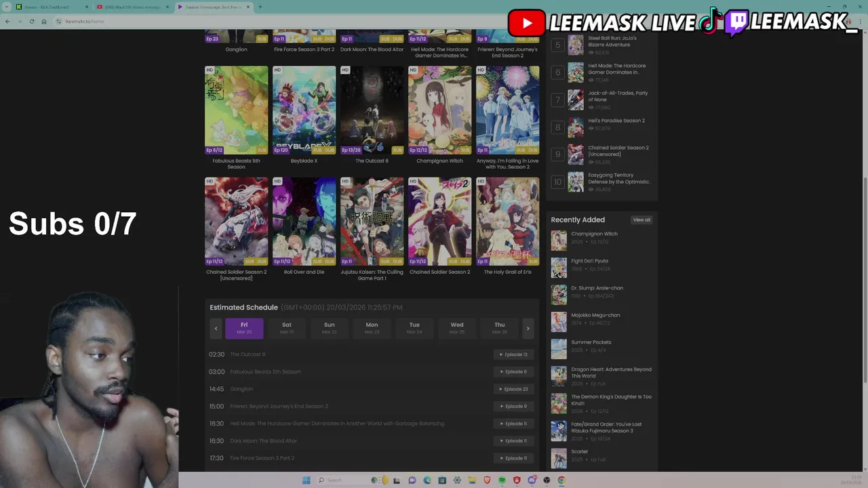Open OBS Studio from the taskbar
Screen dimensions: 868x488
547,480
